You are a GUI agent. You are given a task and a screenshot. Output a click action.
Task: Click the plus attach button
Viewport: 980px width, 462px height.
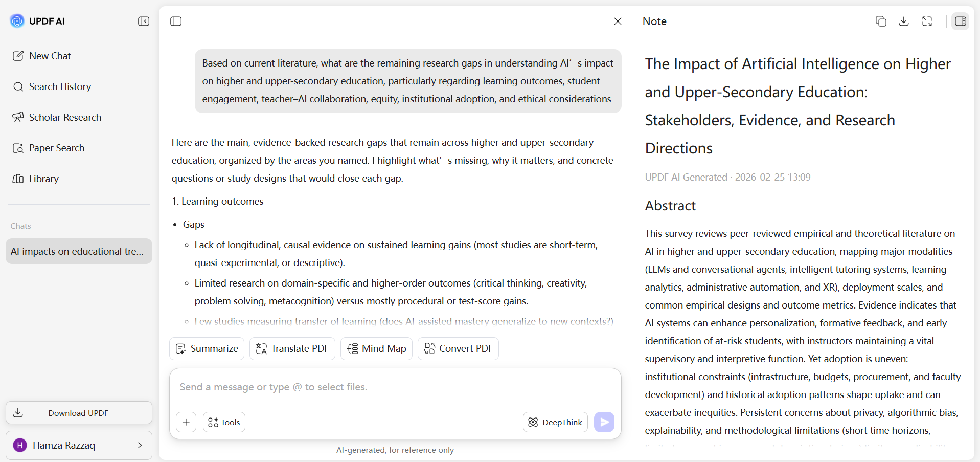click(186, 422)
